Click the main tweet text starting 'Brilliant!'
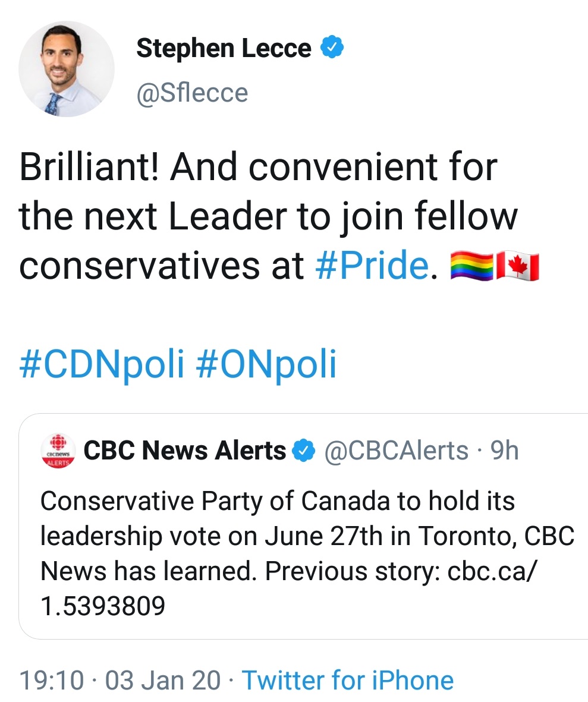 (x=257, y=216)
